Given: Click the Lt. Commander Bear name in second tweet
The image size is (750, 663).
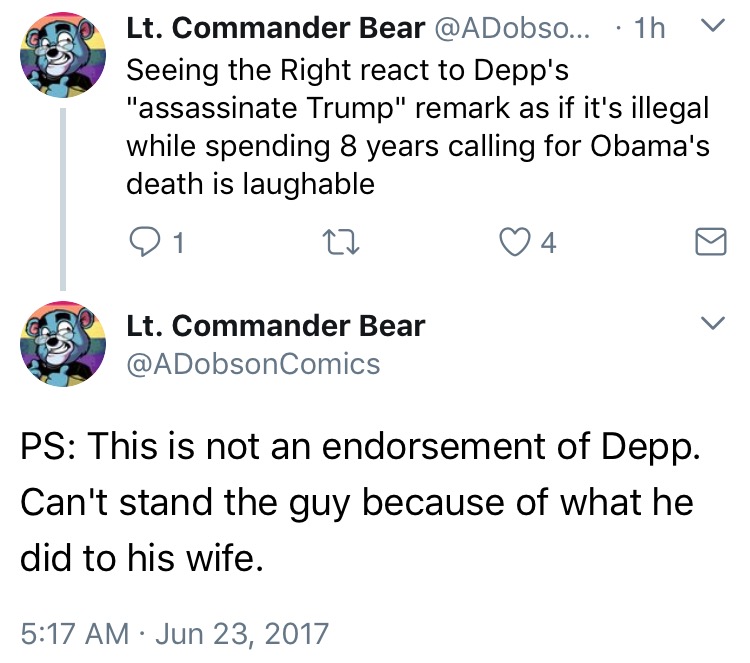Looking at the screenshot, I should tap(276, 326).
